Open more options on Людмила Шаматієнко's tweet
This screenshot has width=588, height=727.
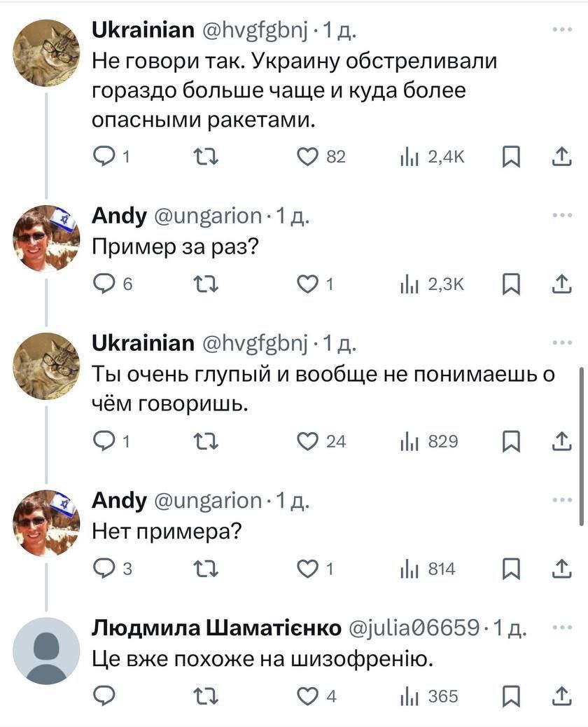[x=561, y=627]
